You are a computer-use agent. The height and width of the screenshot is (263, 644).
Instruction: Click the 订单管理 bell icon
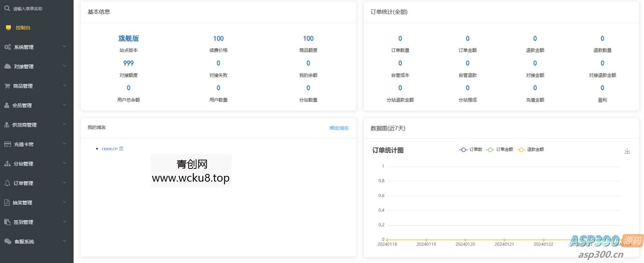pyautogui.click(x=7, y=183)
